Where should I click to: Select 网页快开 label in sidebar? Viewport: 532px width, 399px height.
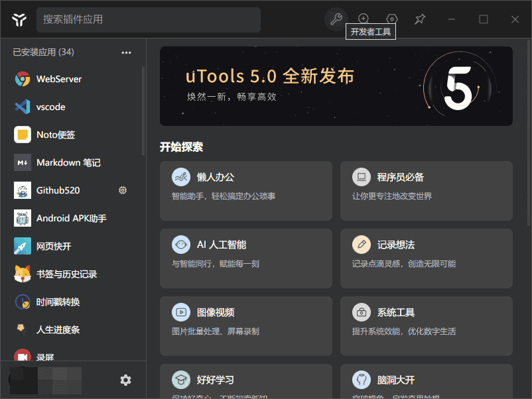point(54,246)
